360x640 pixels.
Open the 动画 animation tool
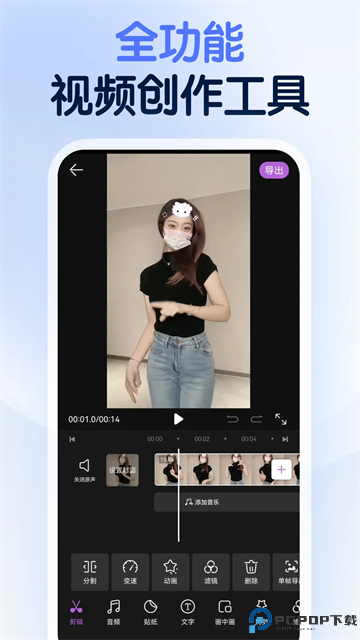click(171, 572)
